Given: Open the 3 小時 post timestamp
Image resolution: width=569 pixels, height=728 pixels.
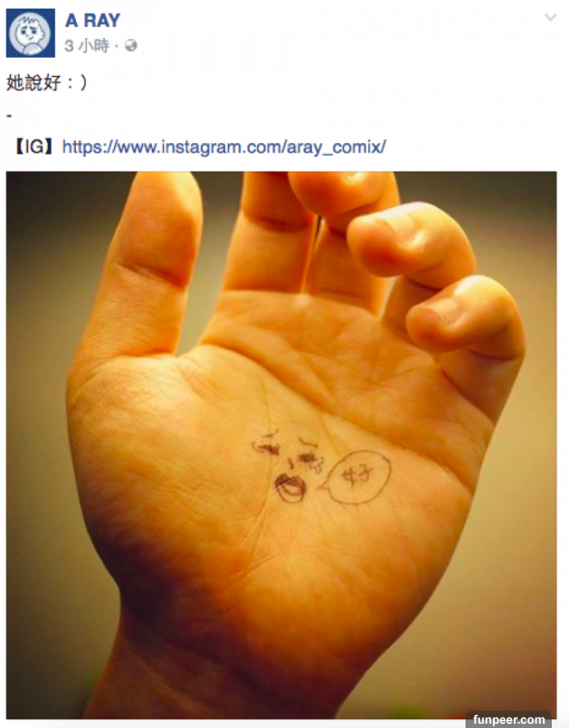Looking at the screenshot, I should (87, 46).
